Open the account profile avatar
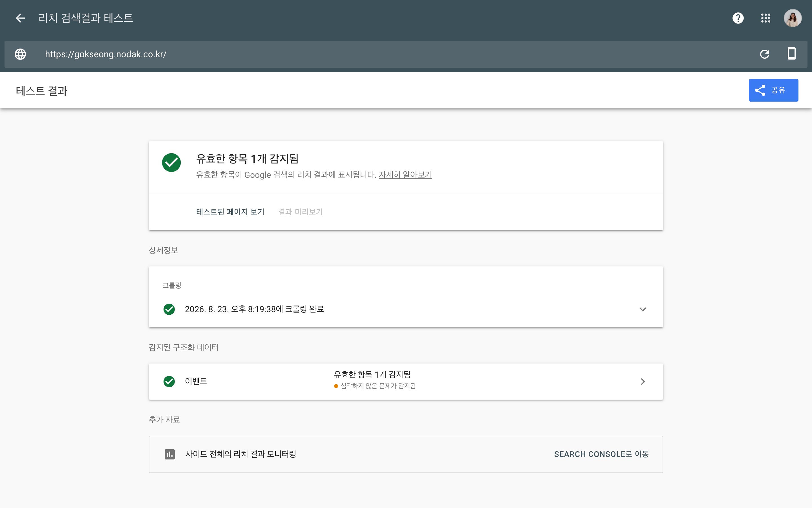This screenshot has height=508, width=812. (x=793, y=18)
